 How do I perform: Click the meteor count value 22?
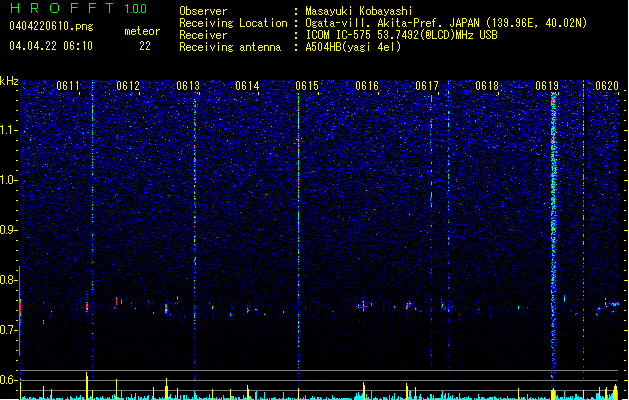(145, 46)
